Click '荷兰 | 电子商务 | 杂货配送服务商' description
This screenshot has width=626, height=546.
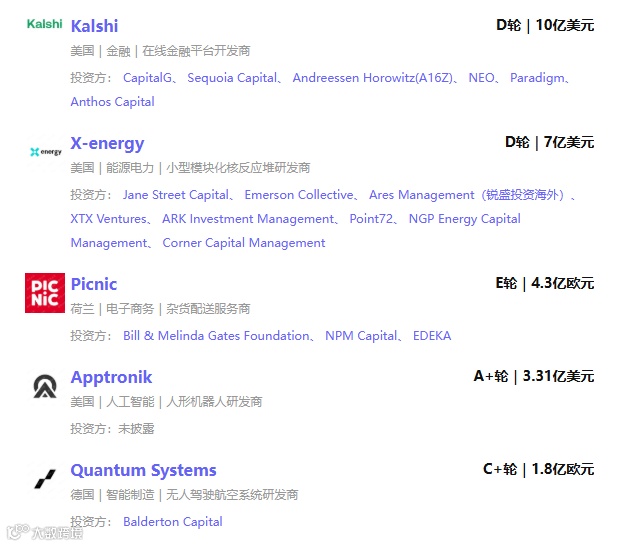160,309
